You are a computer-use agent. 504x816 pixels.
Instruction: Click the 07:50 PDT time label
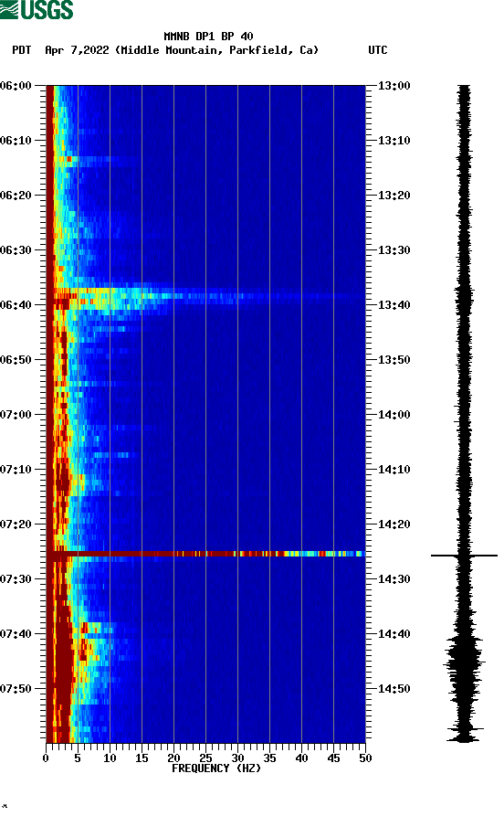click(16, 688)
